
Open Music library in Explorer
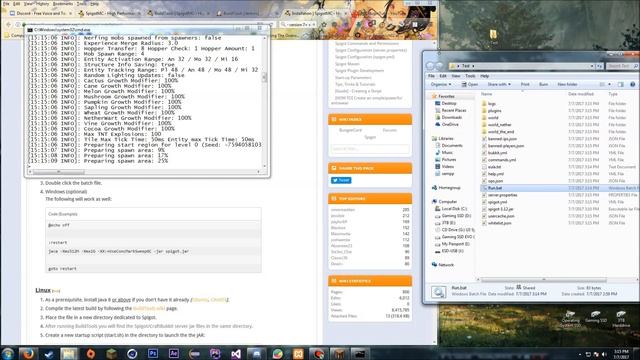(x=447, y=152)
